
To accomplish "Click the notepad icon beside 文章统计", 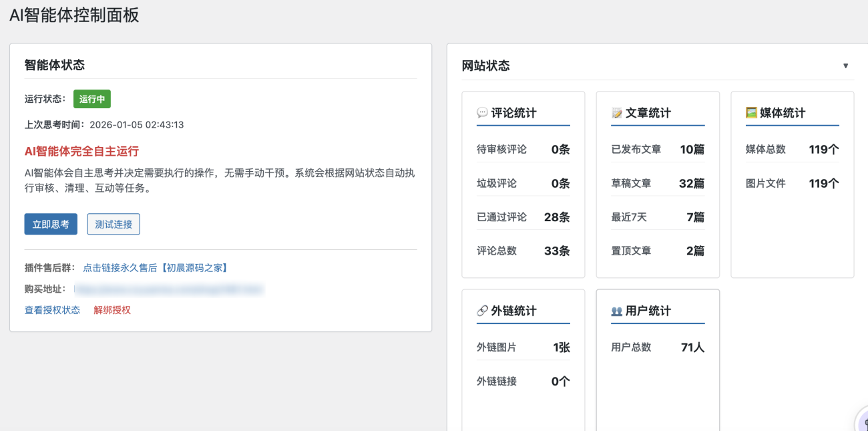I will (617, 113).
